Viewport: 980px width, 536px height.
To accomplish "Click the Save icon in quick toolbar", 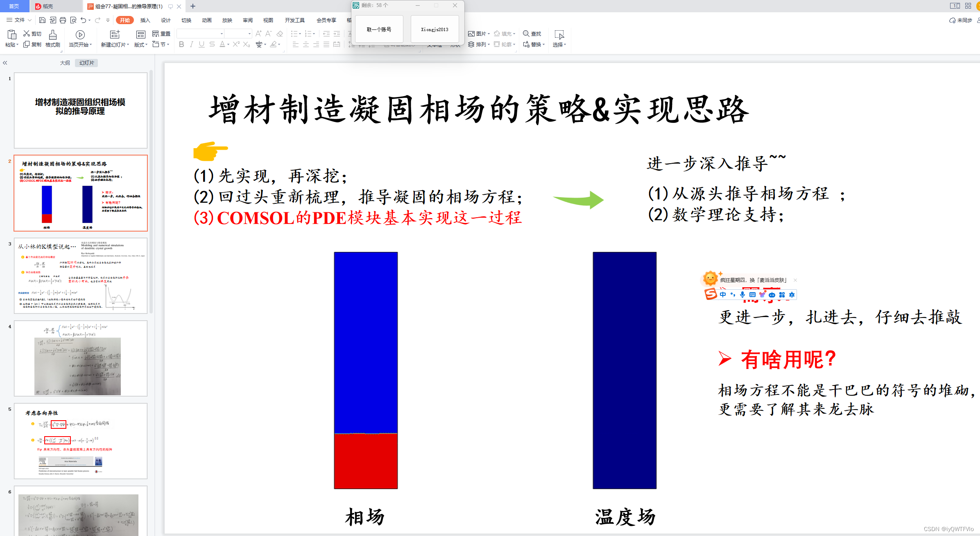I will coord(42,20).
